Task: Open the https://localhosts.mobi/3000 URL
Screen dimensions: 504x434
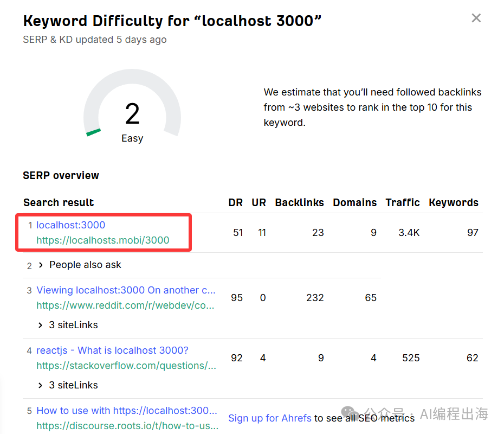Action: click(x=103, y=240)
